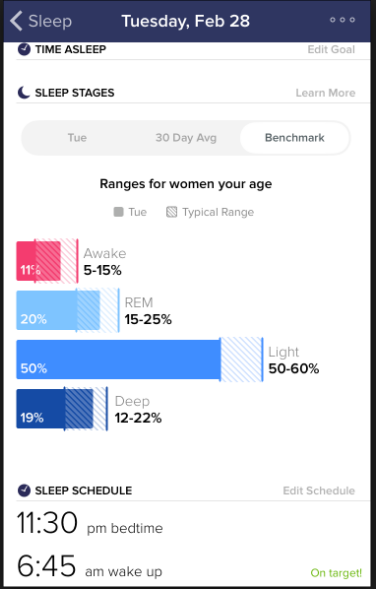Tap the solid Tue legend square
The image size is (376, 589).
(118, 212)
